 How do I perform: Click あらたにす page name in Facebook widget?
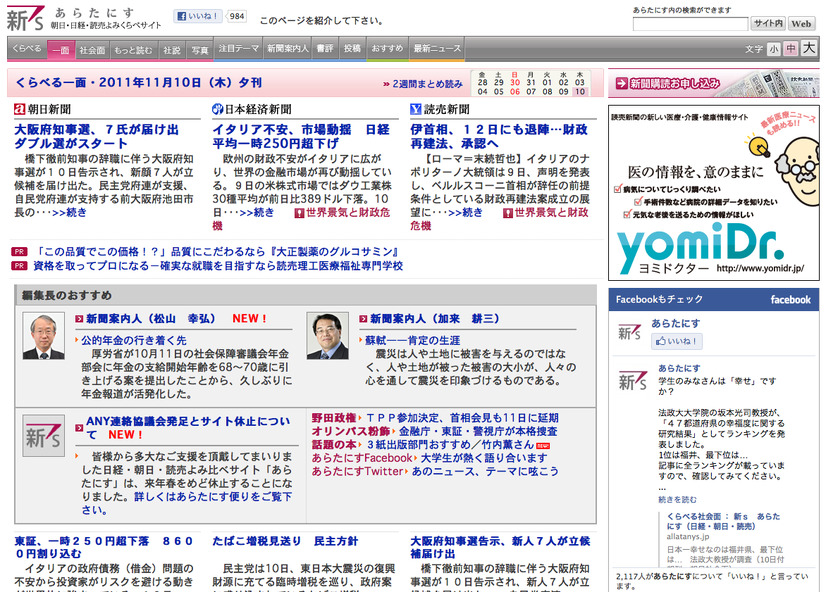click(x=675, y=323)
